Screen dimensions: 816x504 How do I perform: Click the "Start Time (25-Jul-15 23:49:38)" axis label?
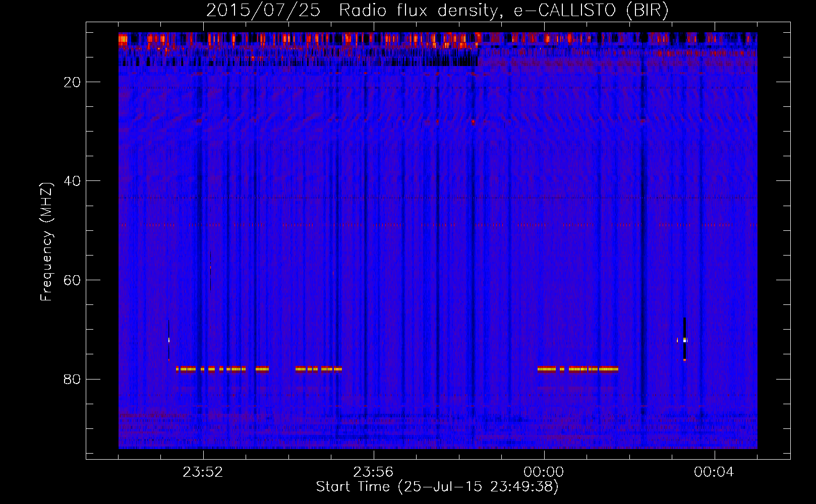(437, 487)
